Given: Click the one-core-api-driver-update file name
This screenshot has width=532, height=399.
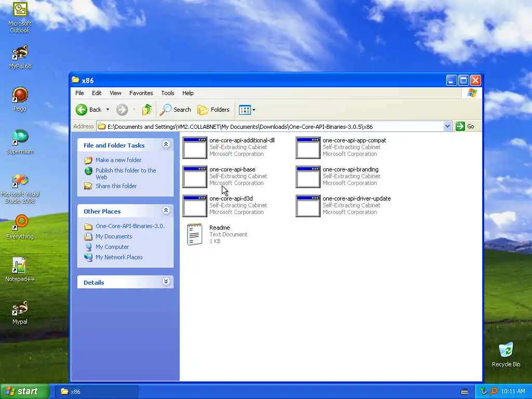Looking at the screenshot, I should (356, 198).
